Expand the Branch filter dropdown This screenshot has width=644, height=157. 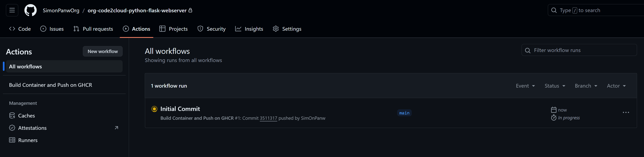[x=586, y=86]
